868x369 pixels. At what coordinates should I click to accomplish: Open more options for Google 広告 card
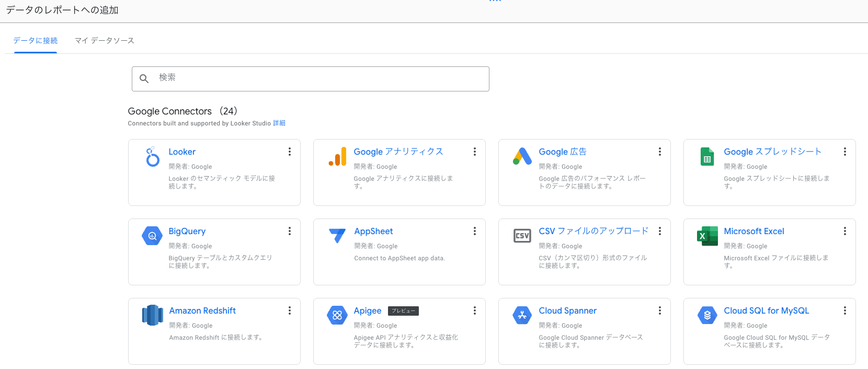660,152
